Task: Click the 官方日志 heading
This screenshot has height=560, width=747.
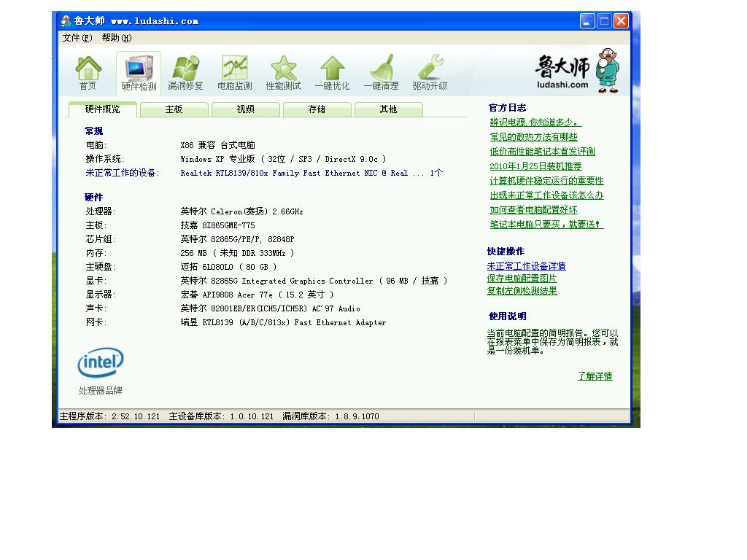Action: pyautogui.click(x=508, y=108)
